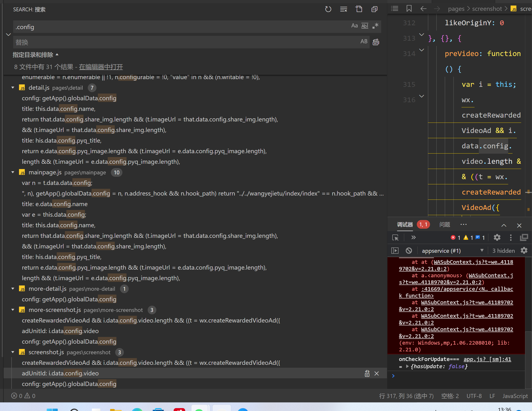Refresh the search results
This screenshot has width=532, height=411.
coord(328,9)
